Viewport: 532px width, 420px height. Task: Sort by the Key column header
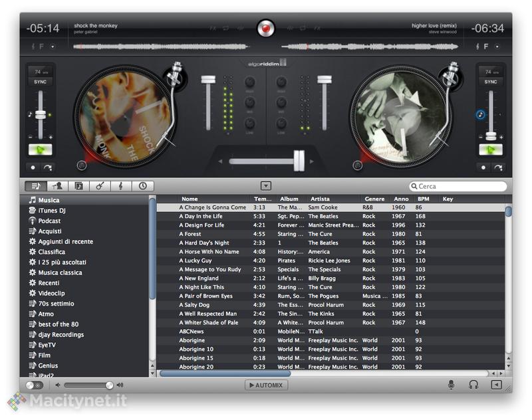[448, 199]
